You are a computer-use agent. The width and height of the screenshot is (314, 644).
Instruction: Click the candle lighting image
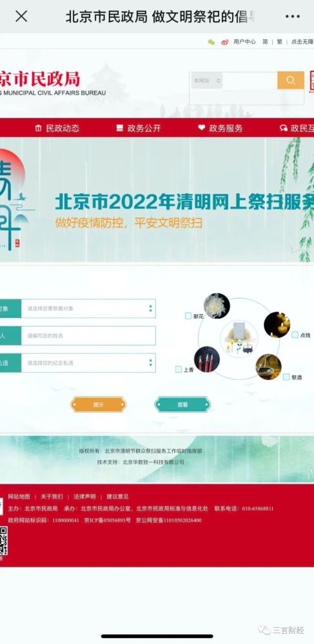277,325
